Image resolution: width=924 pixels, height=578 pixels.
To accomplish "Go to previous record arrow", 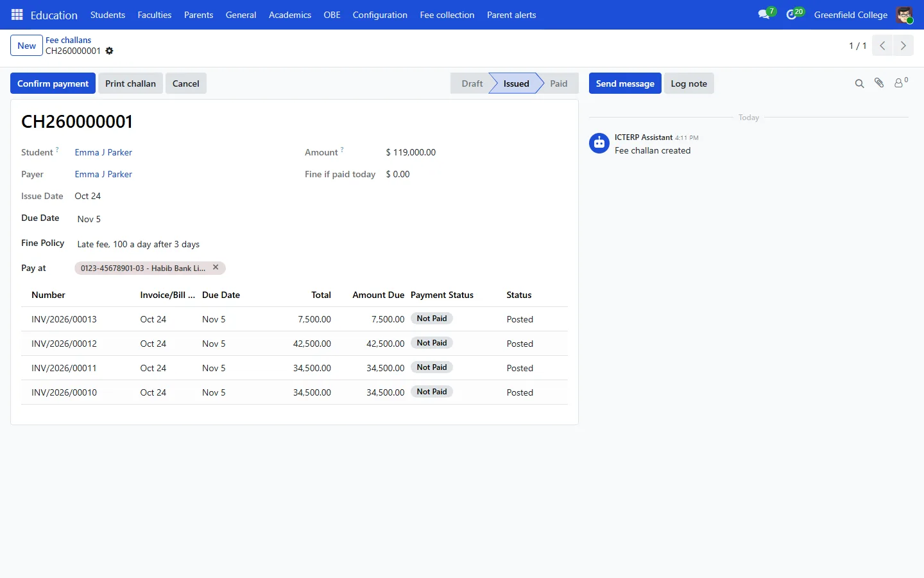I will click(x=882, y=46).
